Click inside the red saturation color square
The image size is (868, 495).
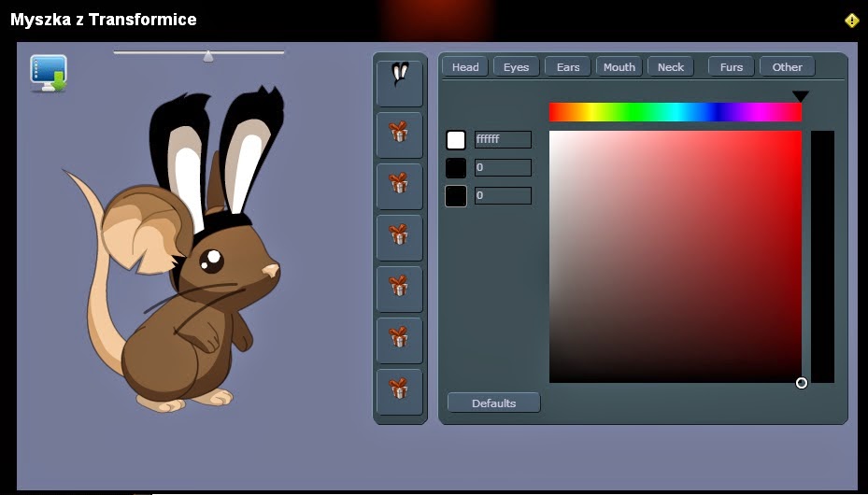click(x=675, y=257)
